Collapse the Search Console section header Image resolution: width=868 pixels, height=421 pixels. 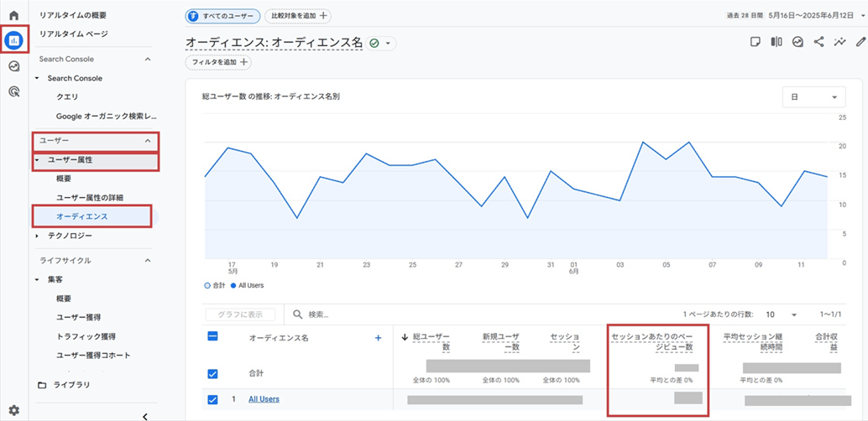[x=95, y=59]
